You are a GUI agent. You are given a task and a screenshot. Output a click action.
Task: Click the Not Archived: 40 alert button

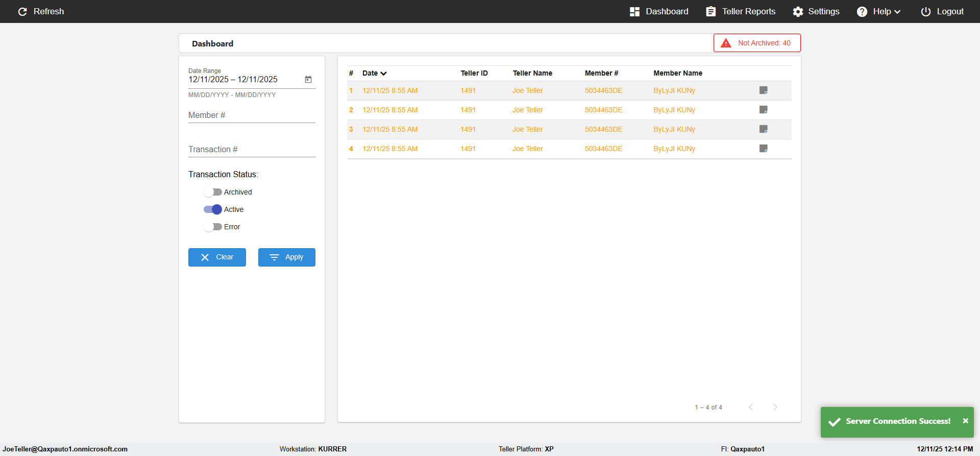click(x=757, y=43)
